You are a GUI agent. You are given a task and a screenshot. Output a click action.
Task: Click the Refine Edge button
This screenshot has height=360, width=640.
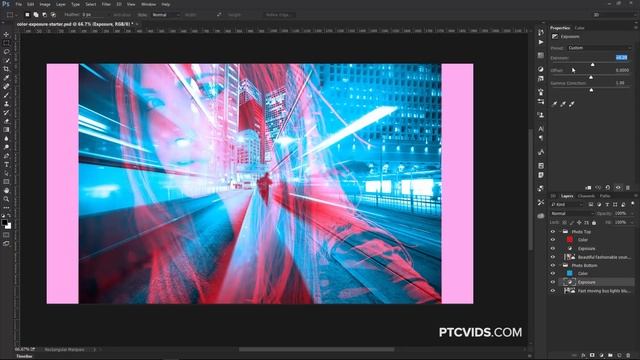point(278,15)
